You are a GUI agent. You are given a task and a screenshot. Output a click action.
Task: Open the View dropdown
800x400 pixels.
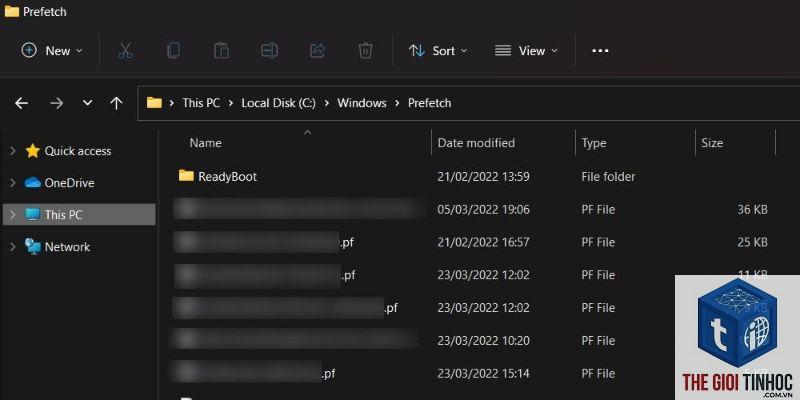click(x=526, y=51)
